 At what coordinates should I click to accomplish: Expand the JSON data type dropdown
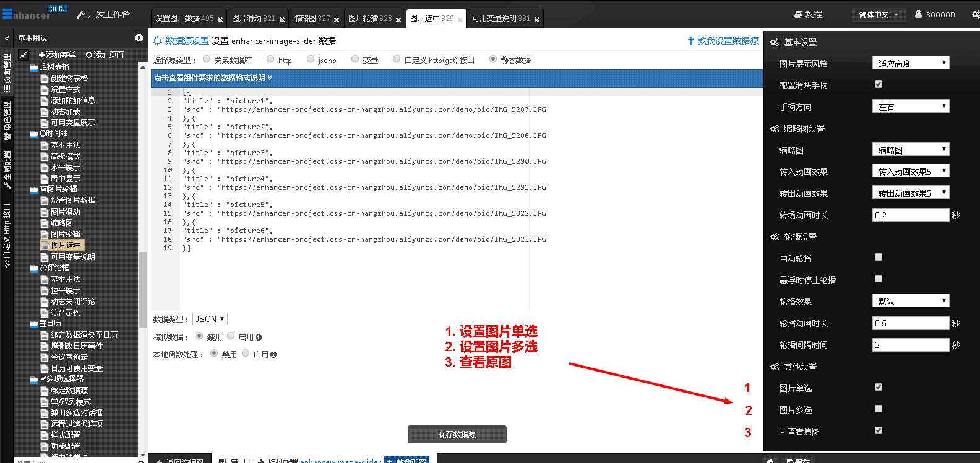210,319
